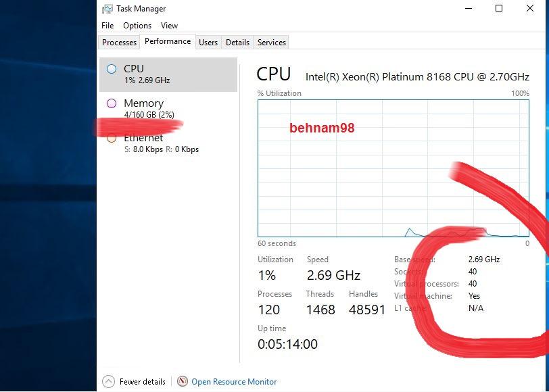Click the Base speed value 2.69 GHz
This screenshot has width=549, height=392.
tap(484, 260)
